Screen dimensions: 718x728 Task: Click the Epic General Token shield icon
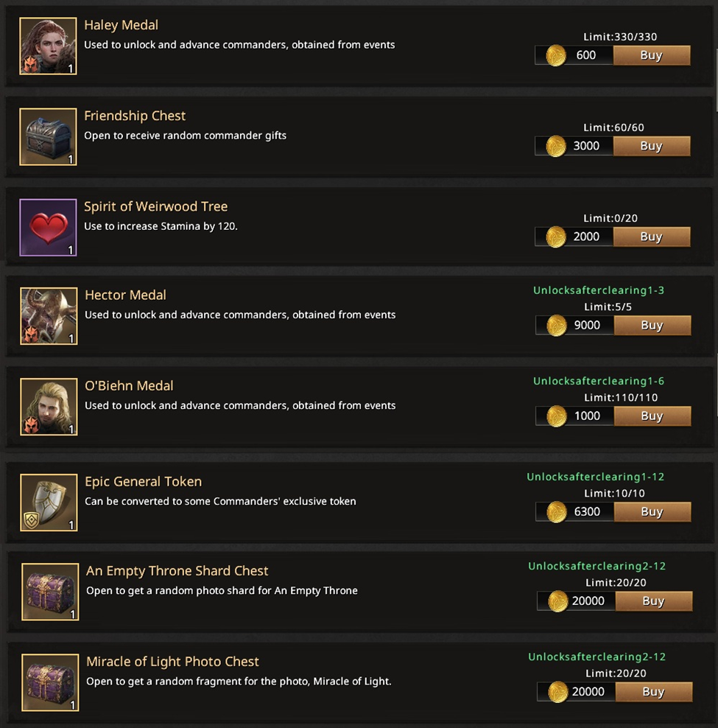point(49,503)
